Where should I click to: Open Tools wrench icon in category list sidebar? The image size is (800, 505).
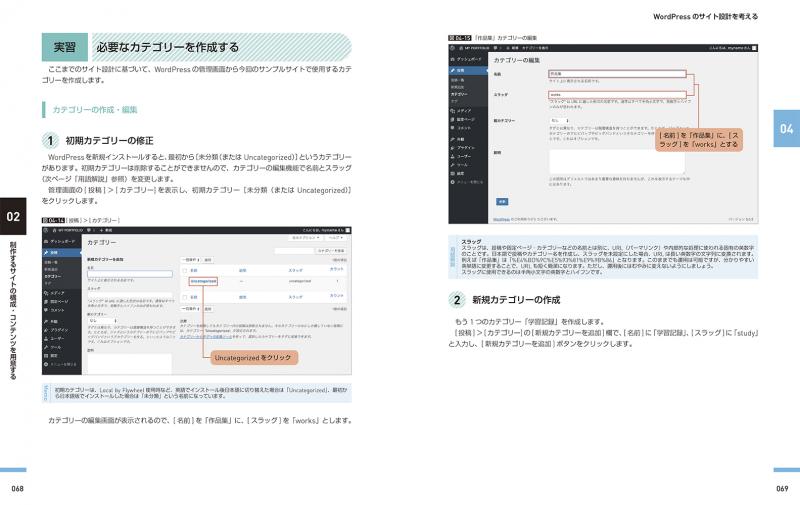coord(46,347)
